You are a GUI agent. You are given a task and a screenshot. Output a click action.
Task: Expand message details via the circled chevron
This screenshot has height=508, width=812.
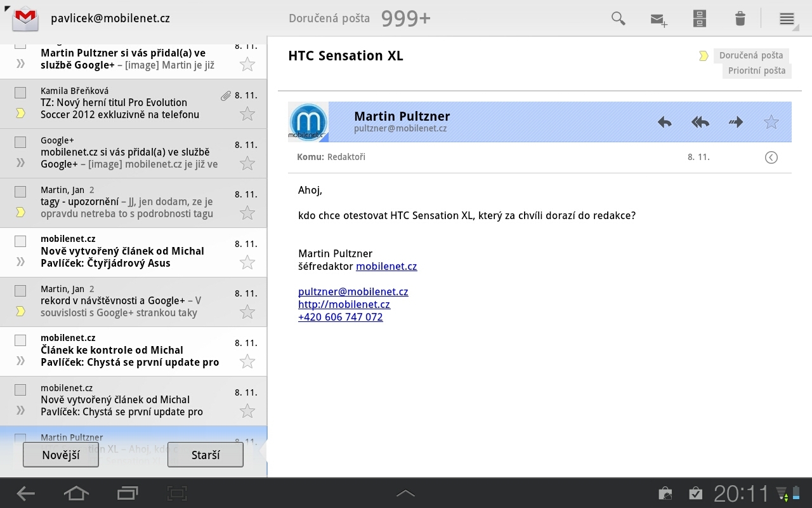pos(771,157)
